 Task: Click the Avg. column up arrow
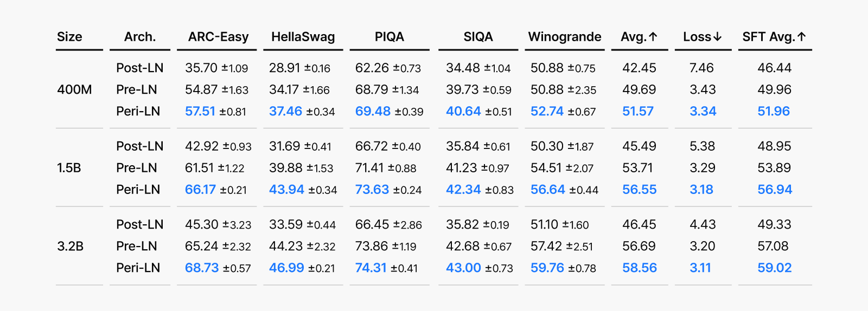(653, 37)
